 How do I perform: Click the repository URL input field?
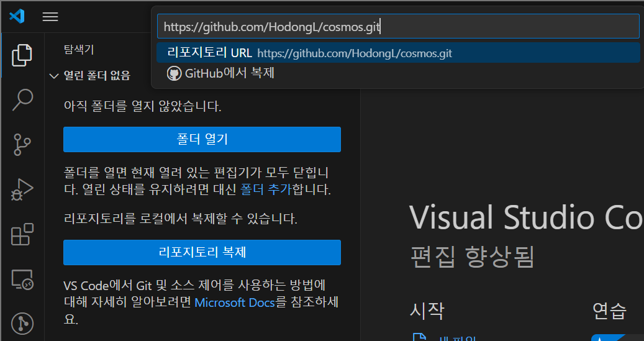click(x=398, y=27)
